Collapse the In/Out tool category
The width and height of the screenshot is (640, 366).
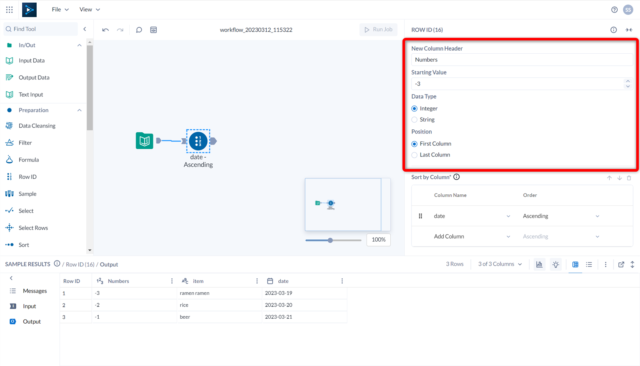coord(79,45)
